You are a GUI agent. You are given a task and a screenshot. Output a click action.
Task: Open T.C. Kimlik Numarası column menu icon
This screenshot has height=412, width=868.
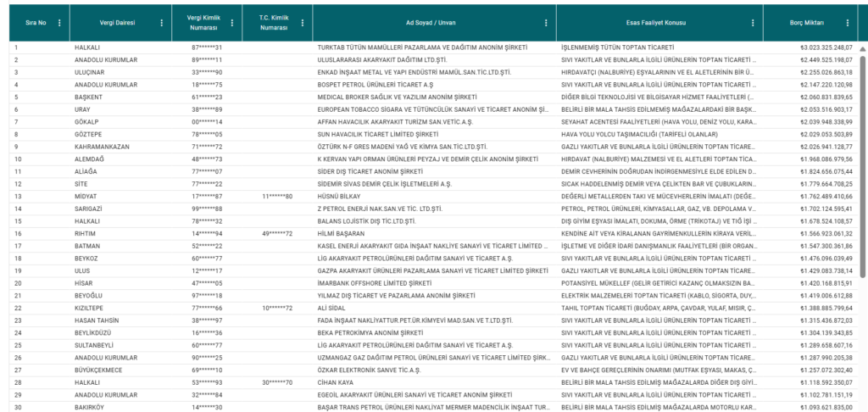pos(303,23)
